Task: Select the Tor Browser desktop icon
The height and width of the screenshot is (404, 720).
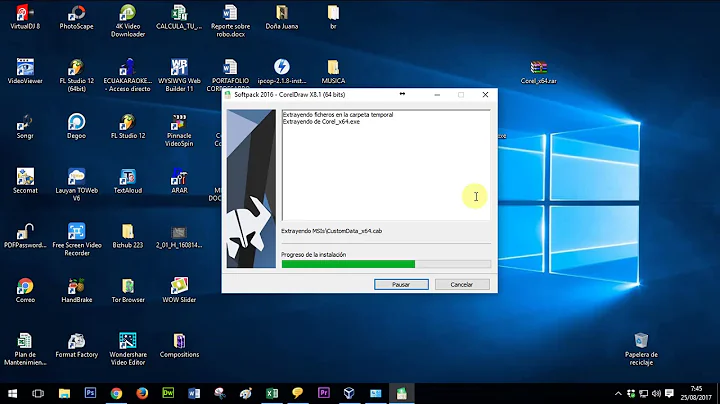Action: [128, 290]
